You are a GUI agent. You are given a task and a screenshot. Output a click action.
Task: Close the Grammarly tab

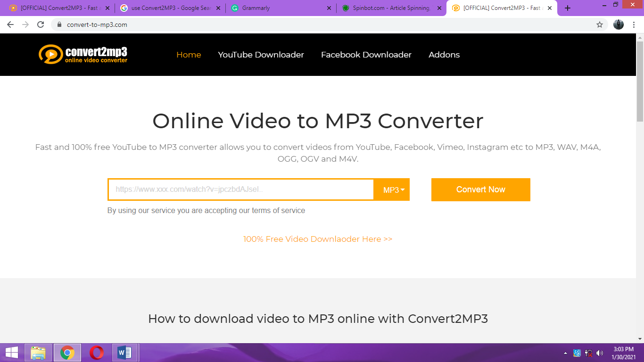click(x=329, y=8)
